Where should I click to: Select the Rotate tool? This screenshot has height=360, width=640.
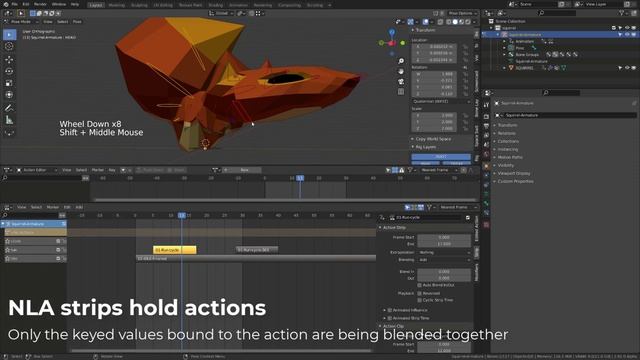[9, 71]
